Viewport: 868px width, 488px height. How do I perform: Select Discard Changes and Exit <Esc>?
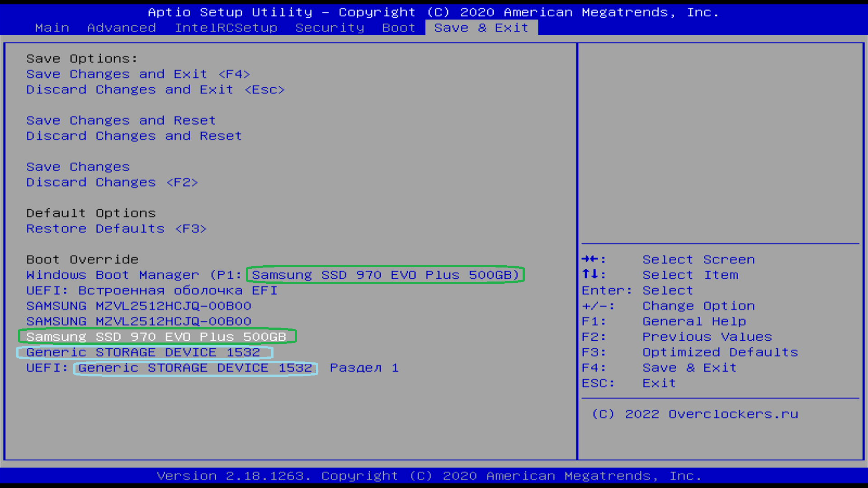click(155, 89)
